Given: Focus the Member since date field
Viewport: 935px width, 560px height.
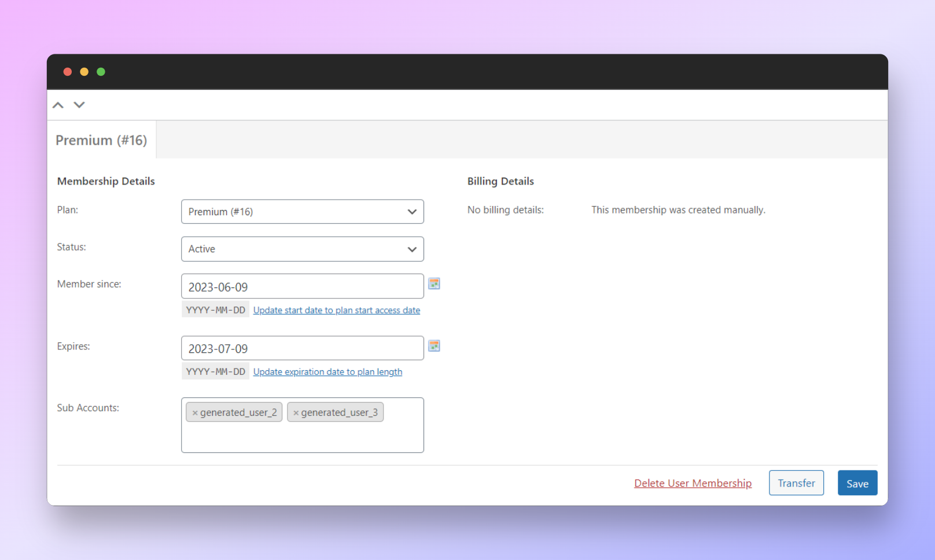Looking at the screenshot, I should pyautogui.click(x=303, y=286).
